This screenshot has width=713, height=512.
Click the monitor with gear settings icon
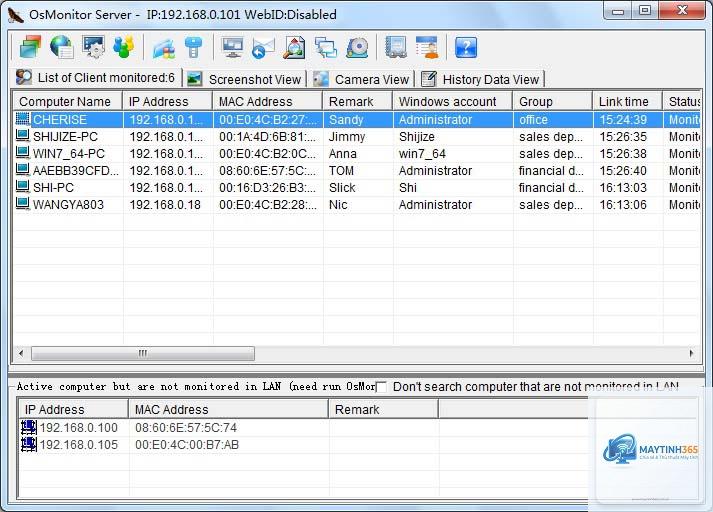(93, 47)
